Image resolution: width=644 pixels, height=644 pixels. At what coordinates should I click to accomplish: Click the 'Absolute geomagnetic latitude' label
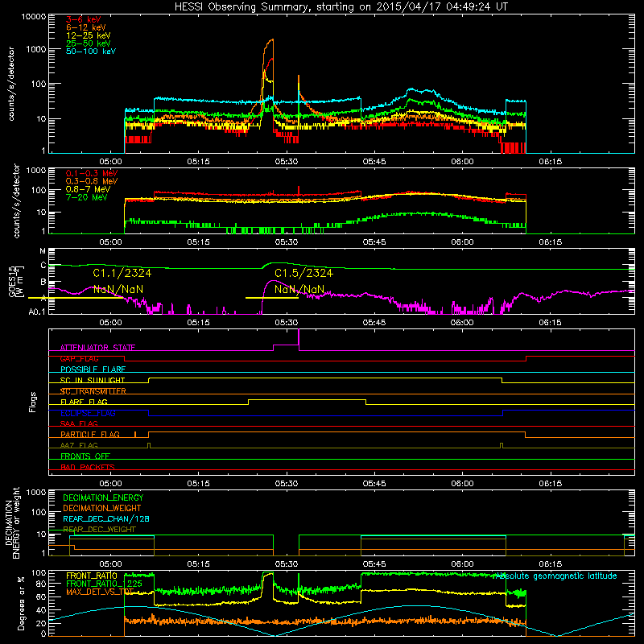[x=555, y=576]
